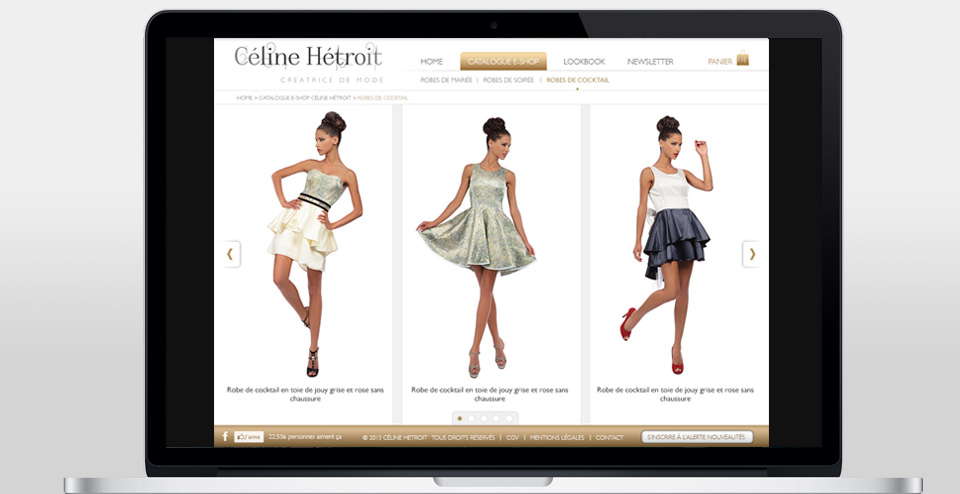Click the Céline Hétroit logo

pyautogui.click(x=308, y=57)
